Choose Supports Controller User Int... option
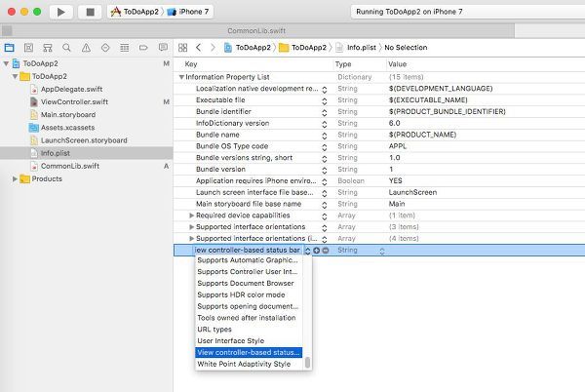Viewport: 585px width, 392px height. pos(249,272)
